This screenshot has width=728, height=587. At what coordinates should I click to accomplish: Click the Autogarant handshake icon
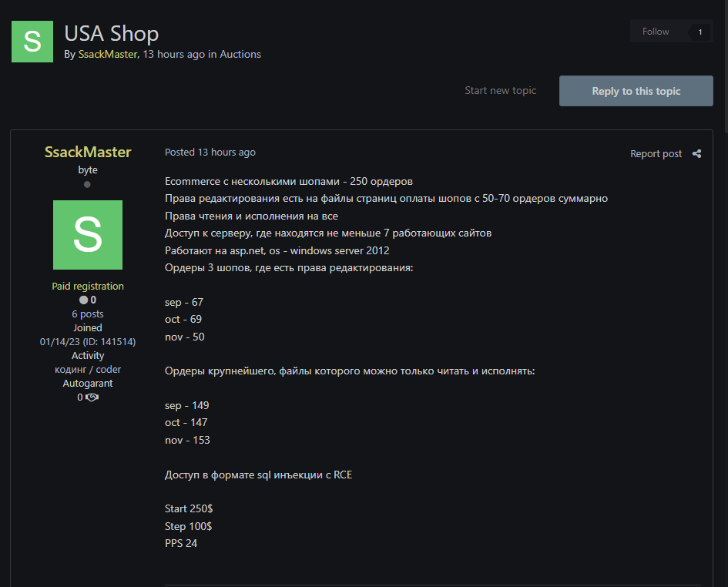pyautogui.click(x=92, y=397)
